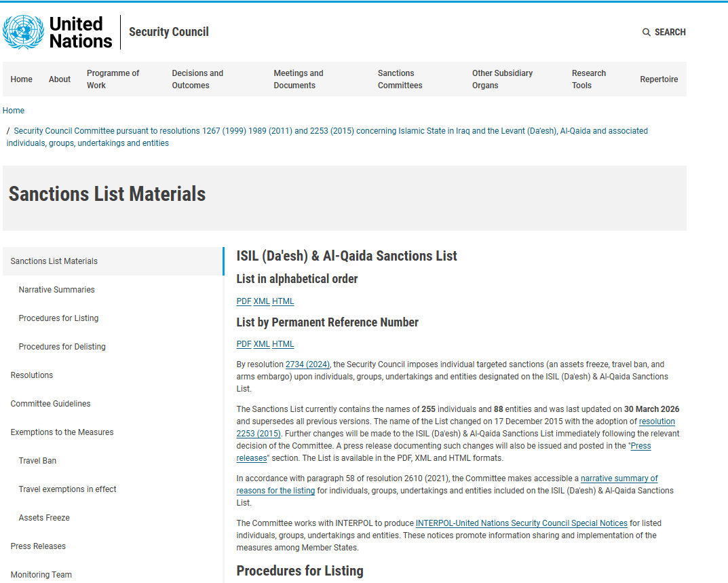The image size is (728, 583).
Task: Click the search magnifying glass icon
Action: pyautogui.click(x=647, y=33)
